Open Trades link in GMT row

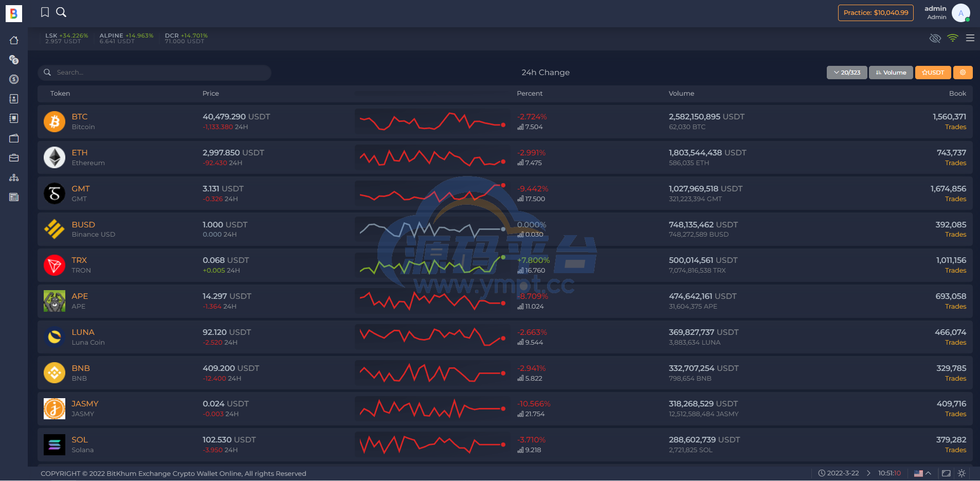click(955, 199)
